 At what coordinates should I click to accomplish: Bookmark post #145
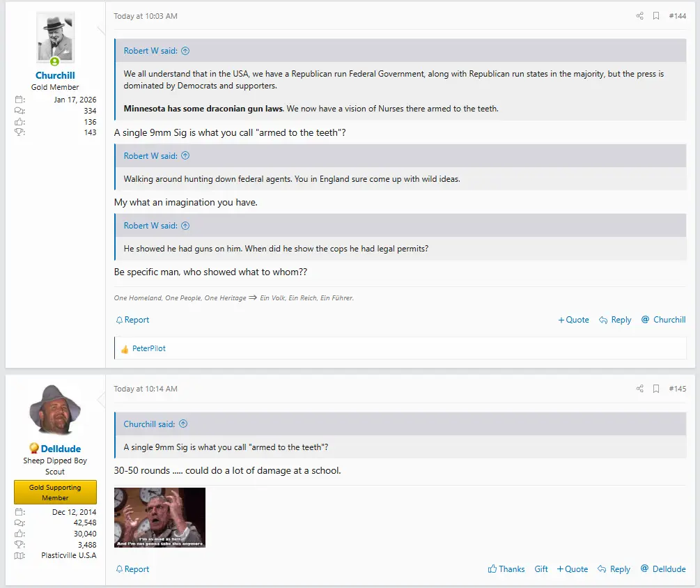[x=656, y=389]
